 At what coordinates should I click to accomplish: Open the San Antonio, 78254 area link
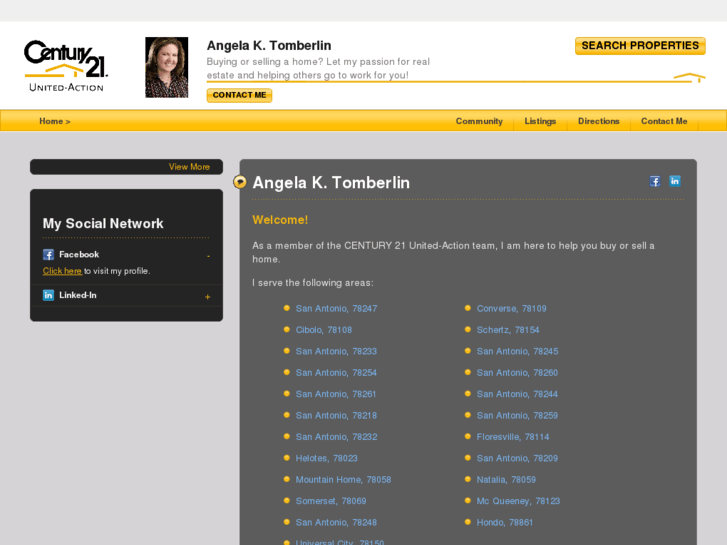(x=336, y=372)
